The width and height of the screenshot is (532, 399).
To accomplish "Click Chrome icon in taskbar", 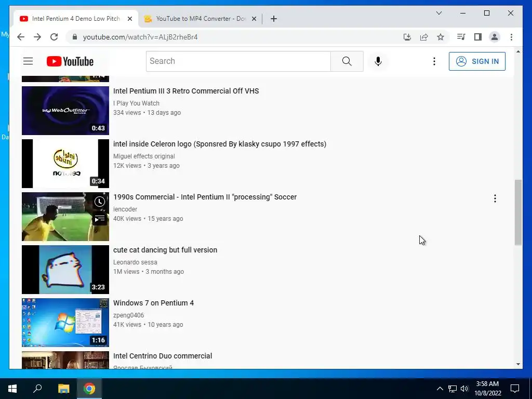I will point(89,389).
